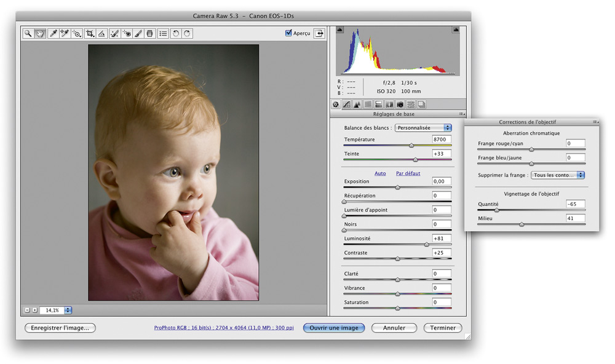Click the Frange rouge/cyan value field
Image resolution: width=615 pixels, height=364 pixels.
coord(576,143)
